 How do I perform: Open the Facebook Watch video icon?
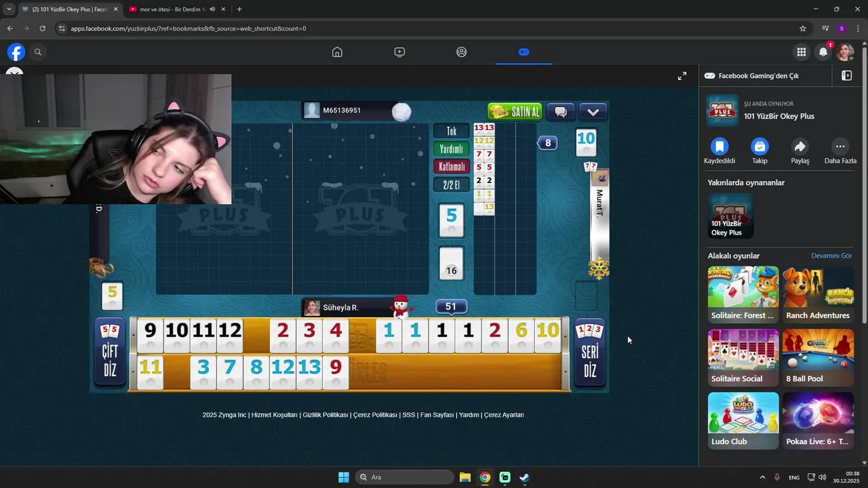pyautogui.click(x=399, y=52)
